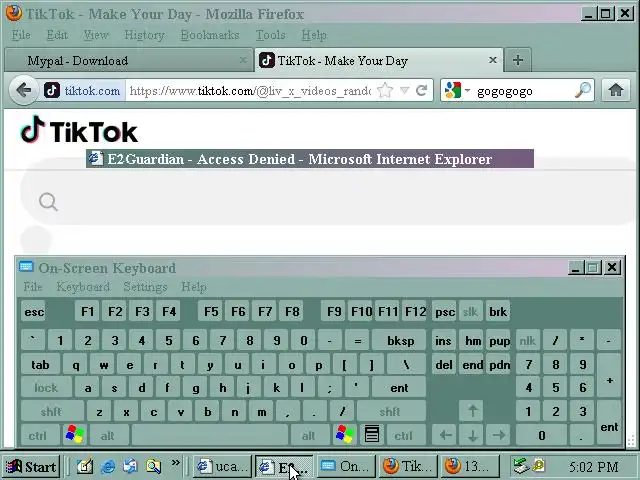
Task: Click the up arrow key on On-Screen Keyboard
Action: pos(472,411)
